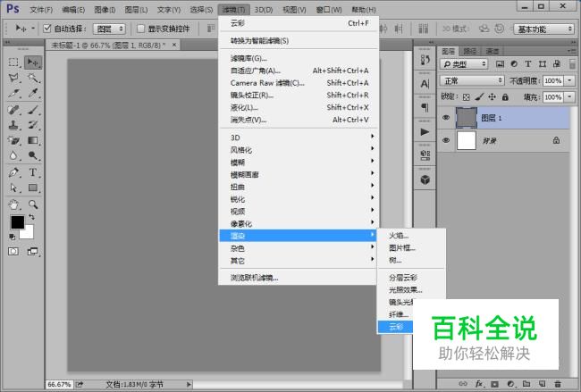Reset default foreground and background colors
The image size is (581, 392).
point(12,237)
